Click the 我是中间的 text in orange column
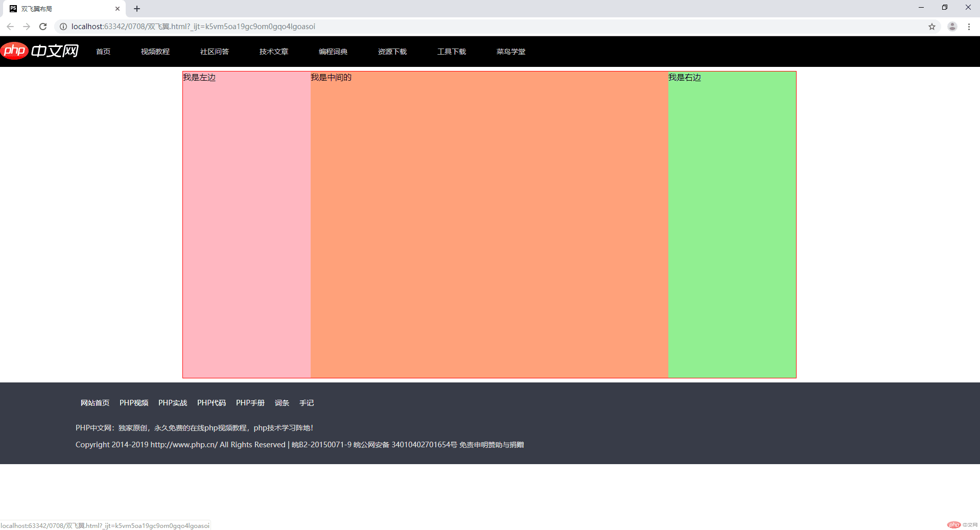The image size is (980, 530). pos(331,77)
